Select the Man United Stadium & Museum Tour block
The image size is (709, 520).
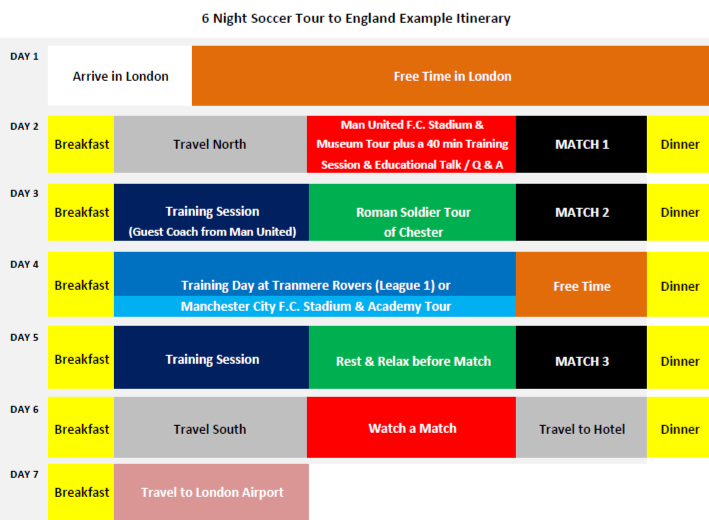pyautogui.click(x=411, y=144)
